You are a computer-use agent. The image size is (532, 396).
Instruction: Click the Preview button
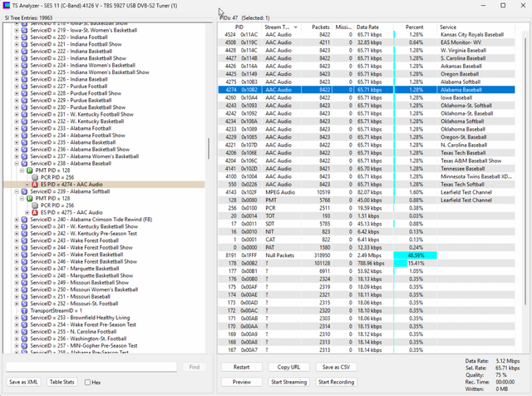(x=242, y=382)
